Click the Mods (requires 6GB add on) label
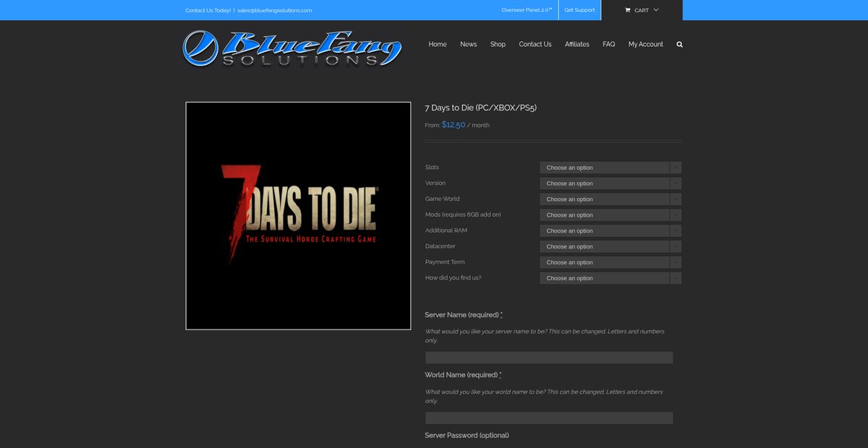The width and height of the screenshot is (868, 448). [x=463, y=215]
